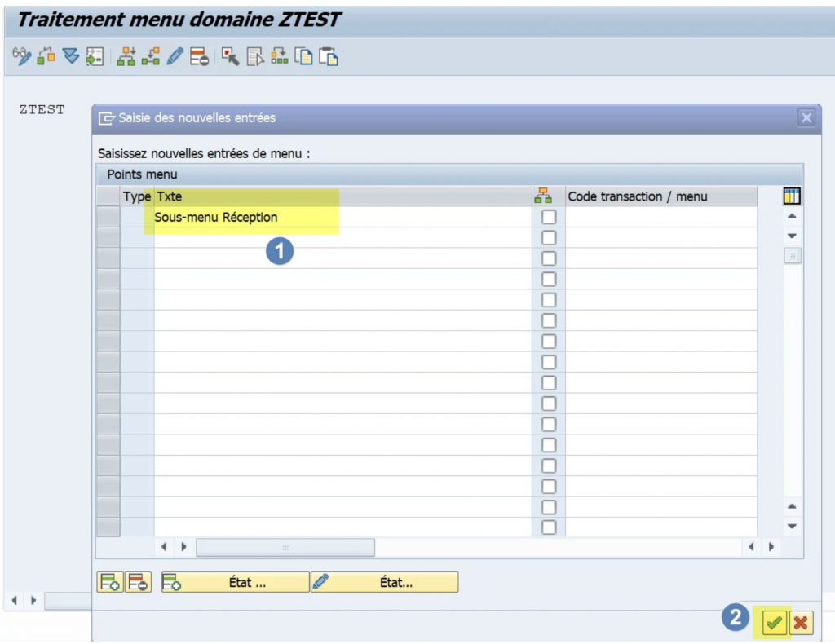Click the copy icon in main toolbar
This screenshot has height=644, width=835.
point(303,57)
